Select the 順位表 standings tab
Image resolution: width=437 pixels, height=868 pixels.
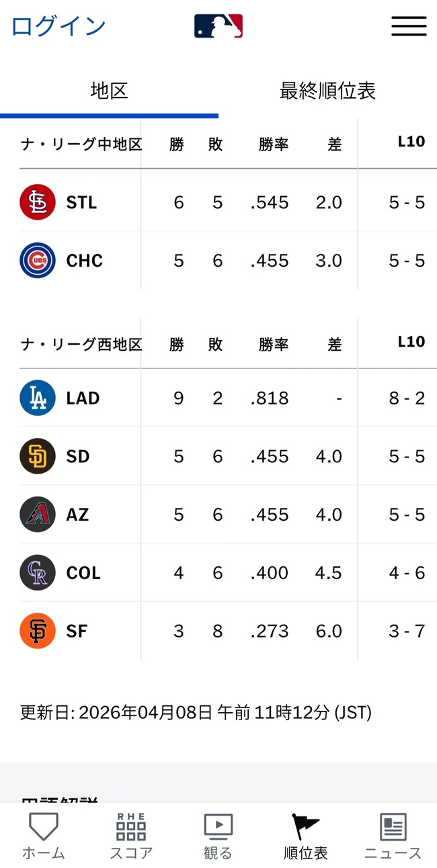tap(306, 836)
